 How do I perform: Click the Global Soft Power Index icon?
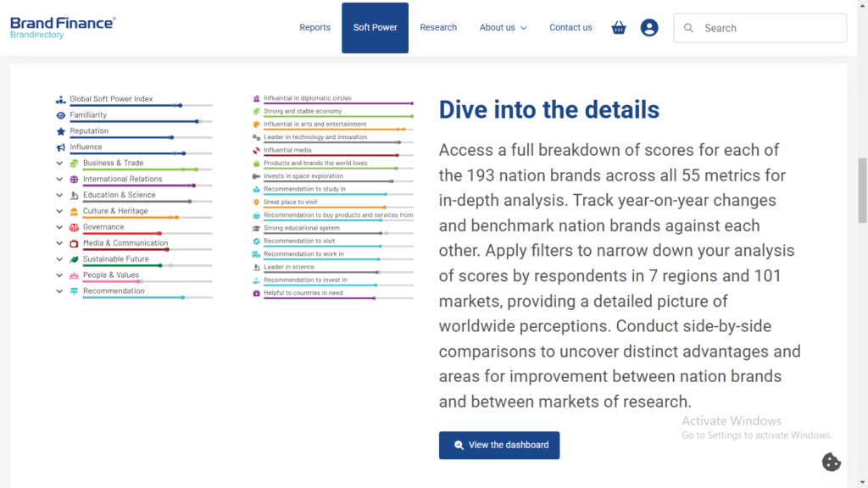(x=60, y=99)
